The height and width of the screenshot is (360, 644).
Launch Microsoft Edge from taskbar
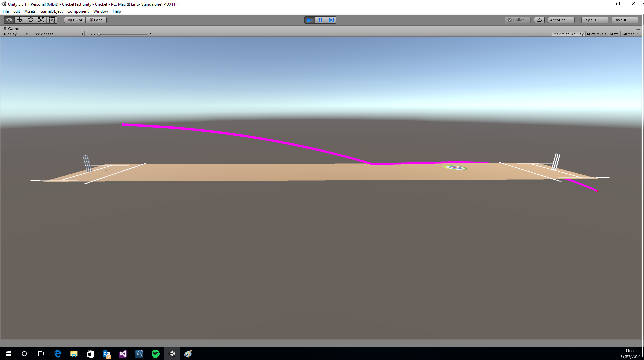[58, 354]
